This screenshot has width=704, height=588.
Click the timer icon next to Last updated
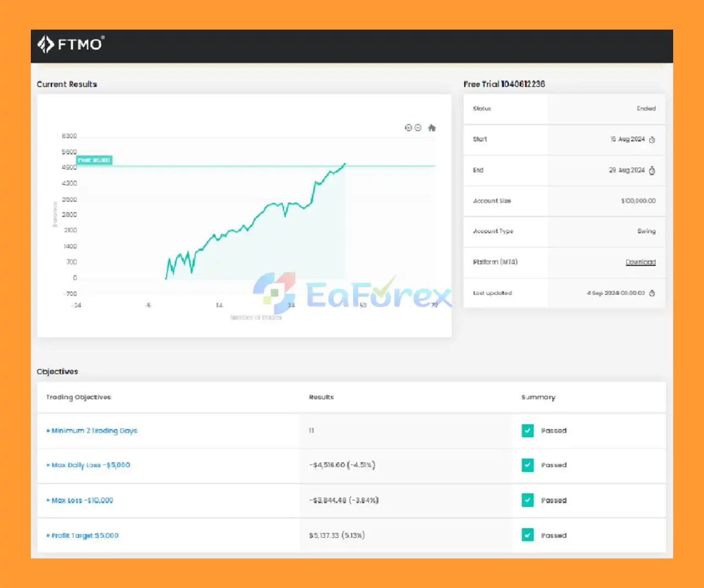(x=652, y=293)
